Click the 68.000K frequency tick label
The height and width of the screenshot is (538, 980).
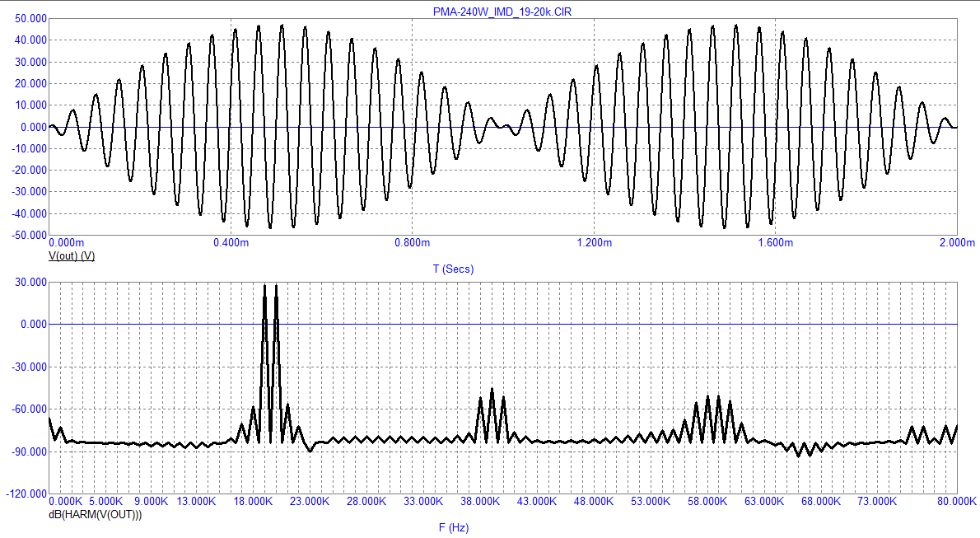point(820,502)
